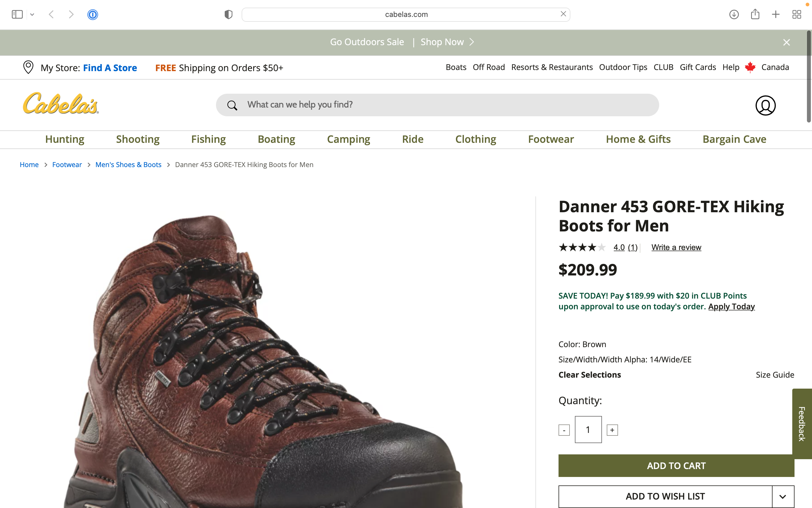The height and width of the screenshot is (508, 812).
Task: Dismiss the Go Outdoors Sale banner
Action: [x=787, y=42]
